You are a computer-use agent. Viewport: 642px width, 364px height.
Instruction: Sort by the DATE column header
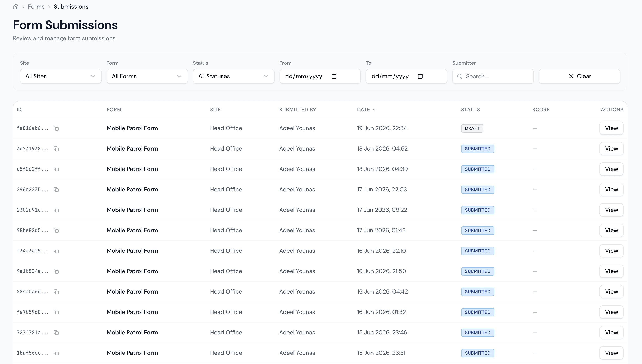coord(366,110)
